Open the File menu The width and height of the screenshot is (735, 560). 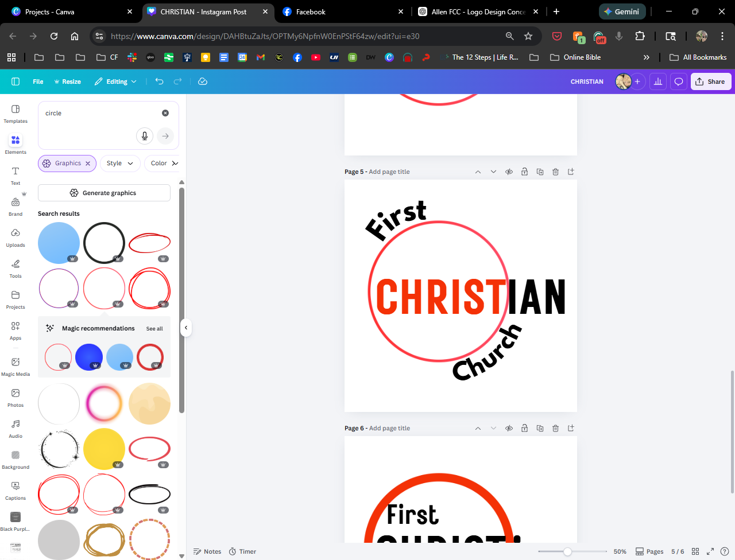[x=38, y=81]
